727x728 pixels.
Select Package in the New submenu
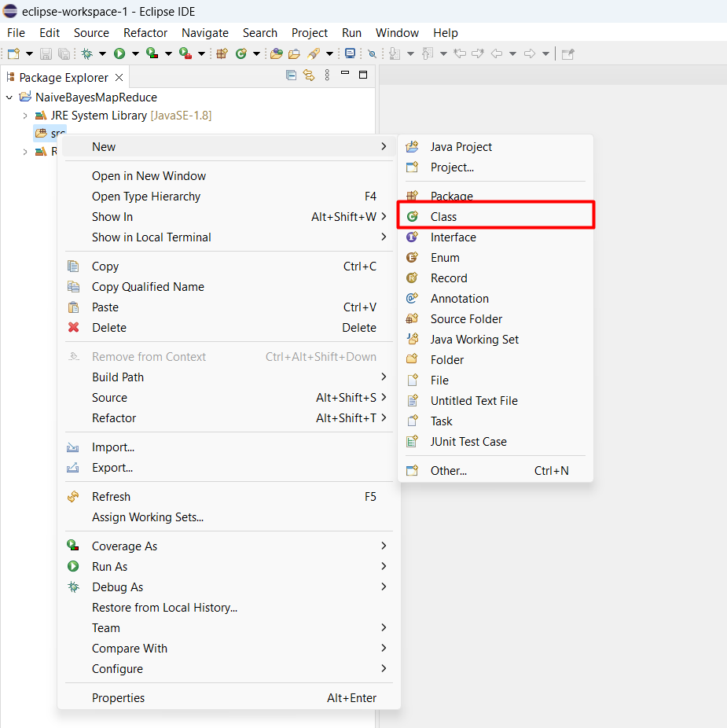point(451,196)
